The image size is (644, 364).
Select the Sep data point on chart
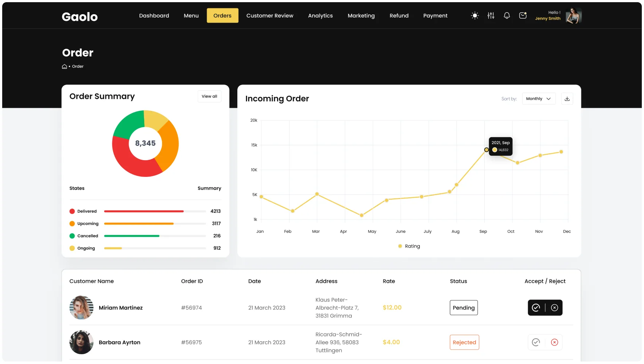tap(487, 150)
